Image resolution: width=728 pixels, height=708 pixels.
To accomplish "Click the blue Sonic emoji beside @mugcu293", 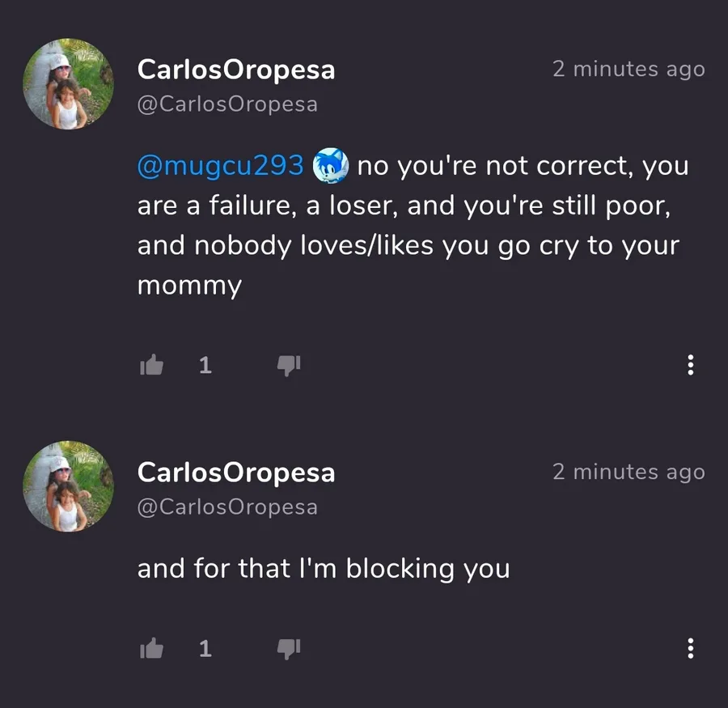I will (x=330, y=167).
